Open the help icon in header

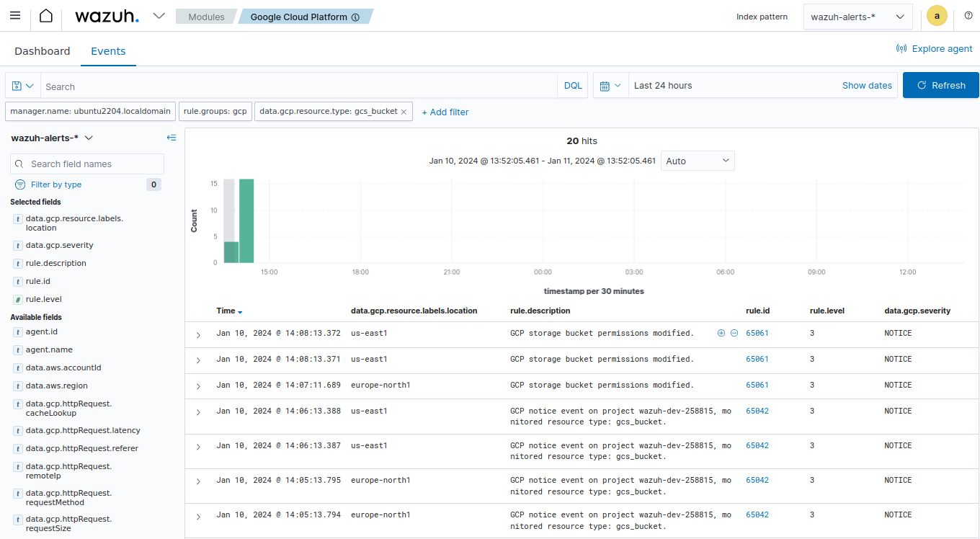[968, 16]
